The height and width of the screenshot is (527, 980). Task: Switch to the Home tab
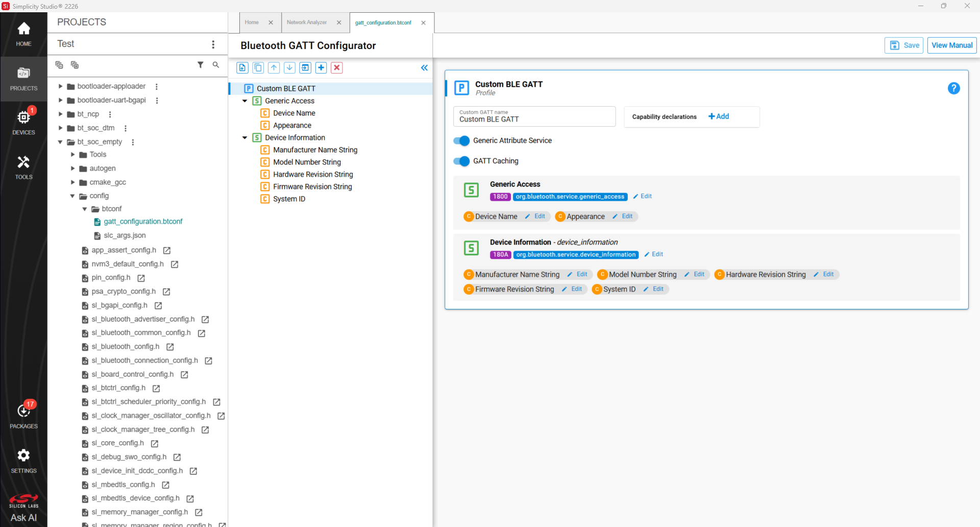coord(252,22)
